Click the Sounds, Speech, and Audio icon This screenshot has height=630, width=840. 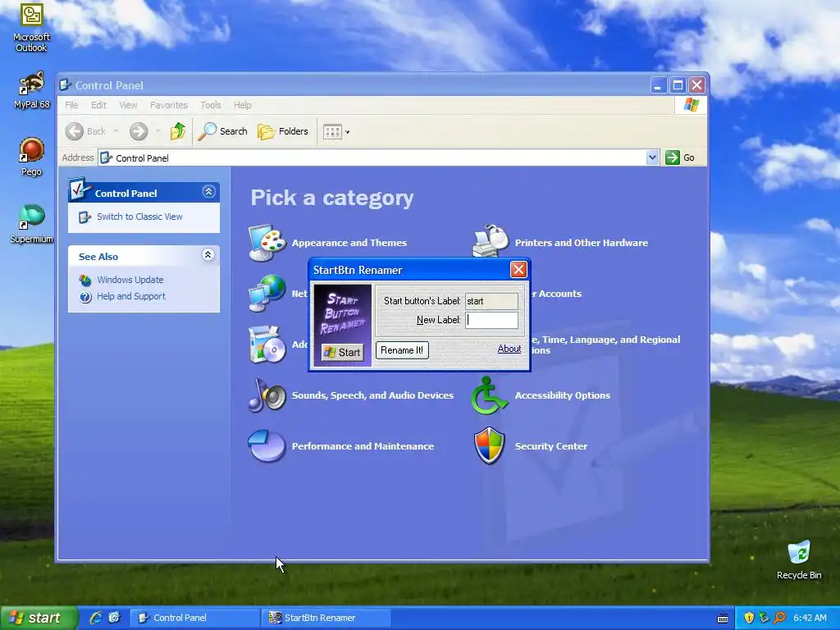[267, 395]
